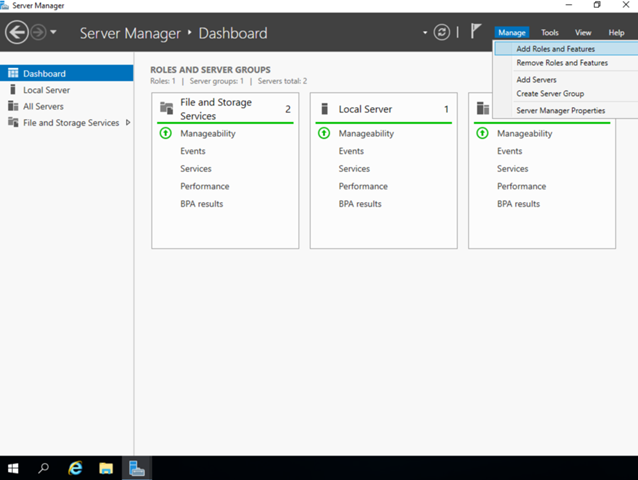The height and width of the screenshot is (480, 638).
Task: Open Server Manager Properties
Action: click(x=566, y=110)
